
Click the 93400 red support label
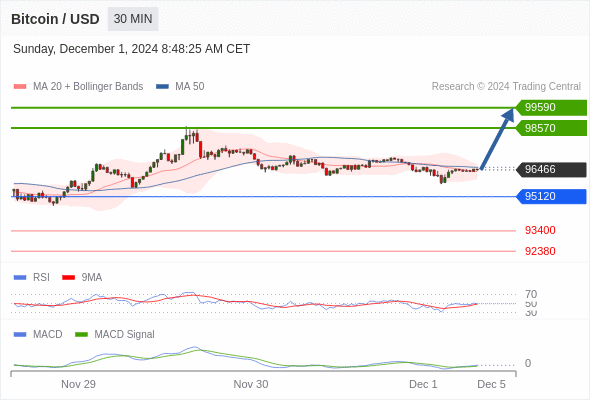tap(540, 230)
